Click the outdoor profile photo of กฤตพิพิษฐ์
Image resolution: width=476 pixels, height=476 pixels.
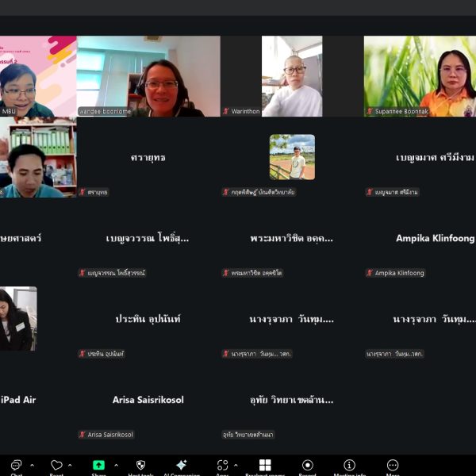tap(292, 157)
